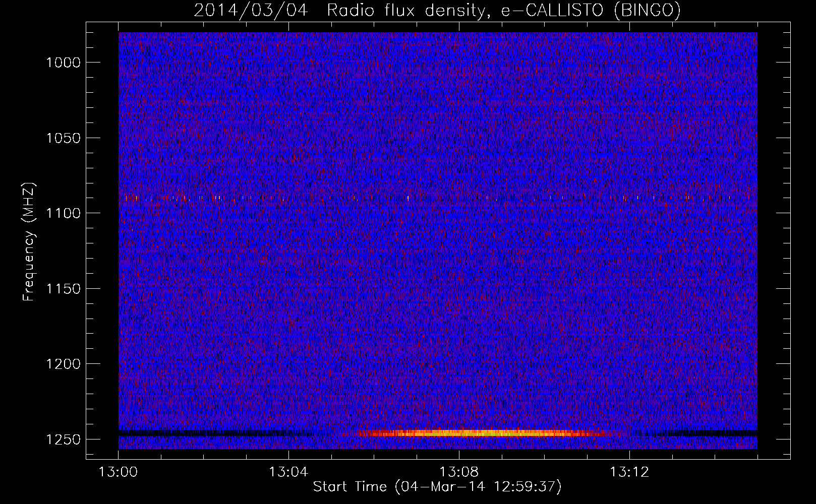Click the 'Frequency (MHZ)' axis title

(29, 242)
